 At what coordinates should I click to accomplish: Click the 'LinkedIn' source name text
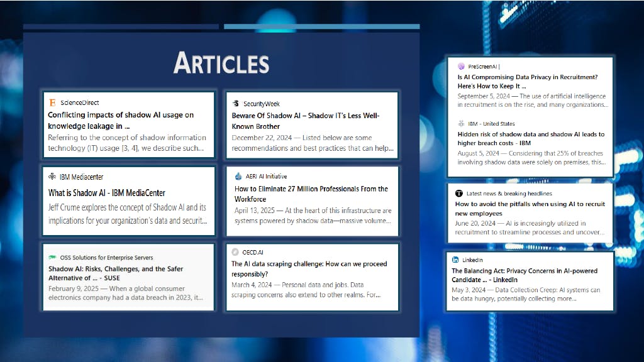[x=472, y=260]
